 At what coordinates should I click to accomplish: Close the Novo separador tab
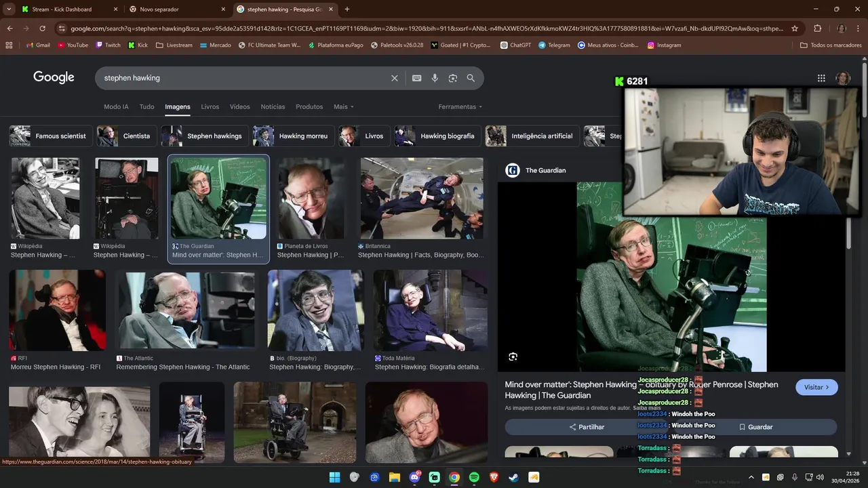coord(224,9)
